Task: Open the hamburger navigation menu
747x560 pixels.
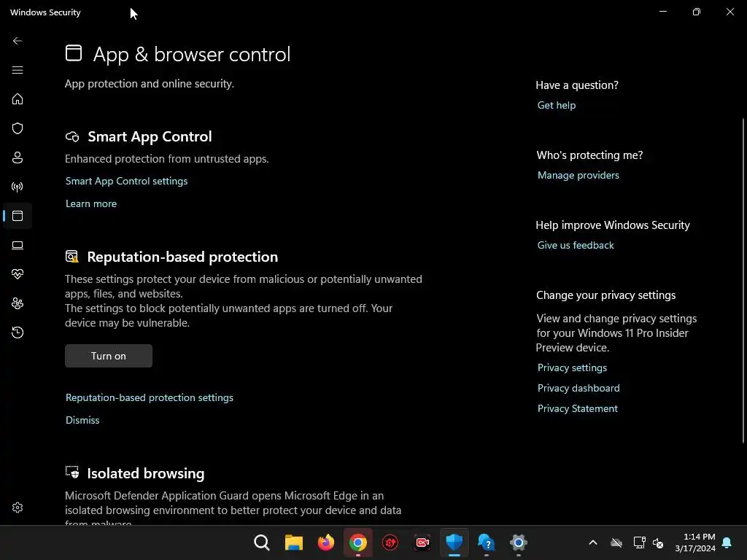Action: (x=18, y=70)
